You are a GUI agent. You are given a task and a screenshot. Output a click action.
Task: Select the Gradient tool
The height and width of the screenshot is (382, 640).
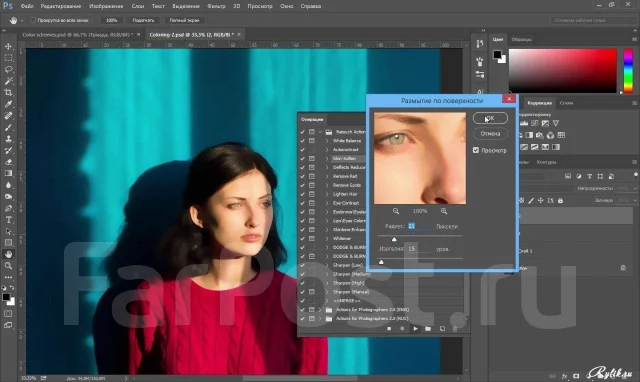click(x=8, y=173)
